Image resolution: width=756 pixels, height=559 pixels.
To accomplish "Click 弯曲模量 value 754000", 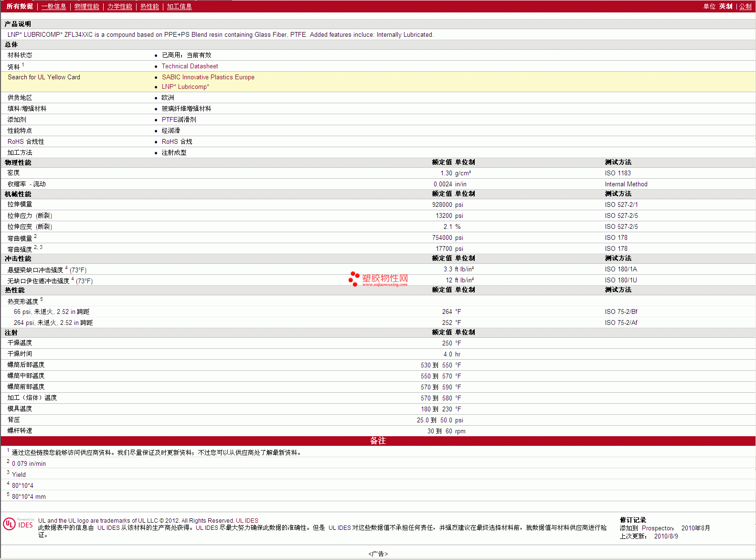I will (x=442, y=238).
